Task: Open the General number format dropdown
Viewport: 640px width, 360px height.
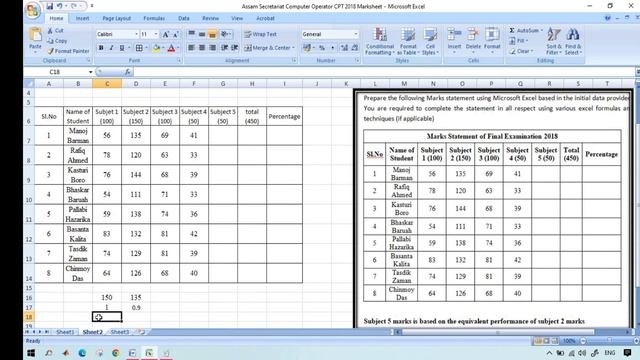Action: click(x=356, y=34)
